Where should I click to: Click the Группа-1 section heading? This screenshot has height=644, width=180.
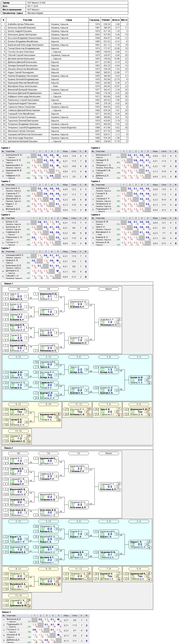click(x=6, y=148)
